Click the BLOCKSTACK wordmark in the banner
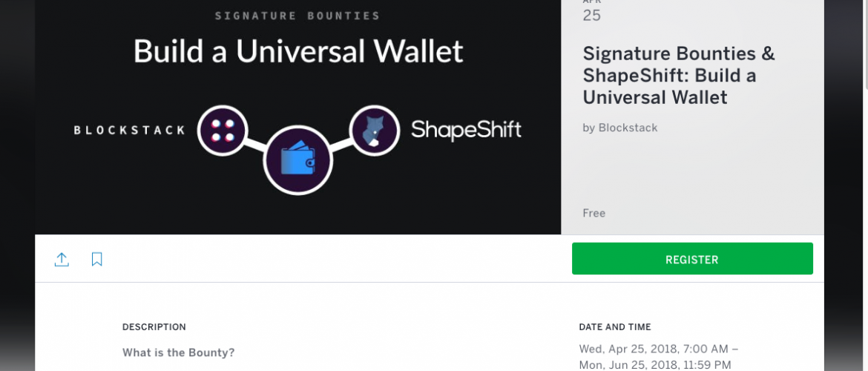The width and height of the screenshot is (868, 371). [x=130, y=131]
